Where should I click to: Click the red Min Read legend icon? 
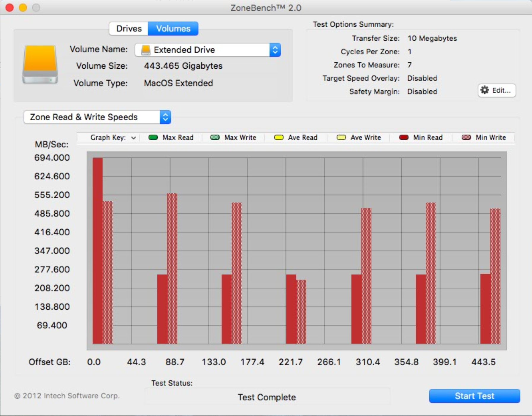(403, 137)
